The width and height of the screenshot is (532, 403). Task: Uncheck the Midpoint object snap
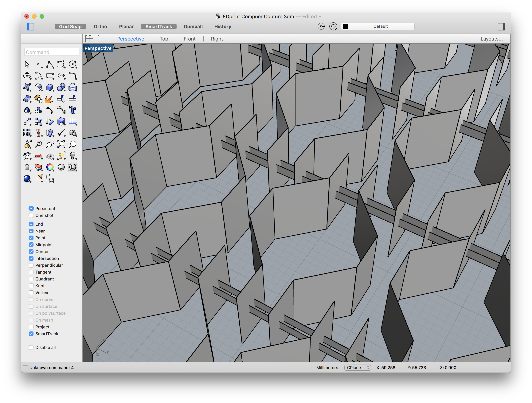coord(31,245)
